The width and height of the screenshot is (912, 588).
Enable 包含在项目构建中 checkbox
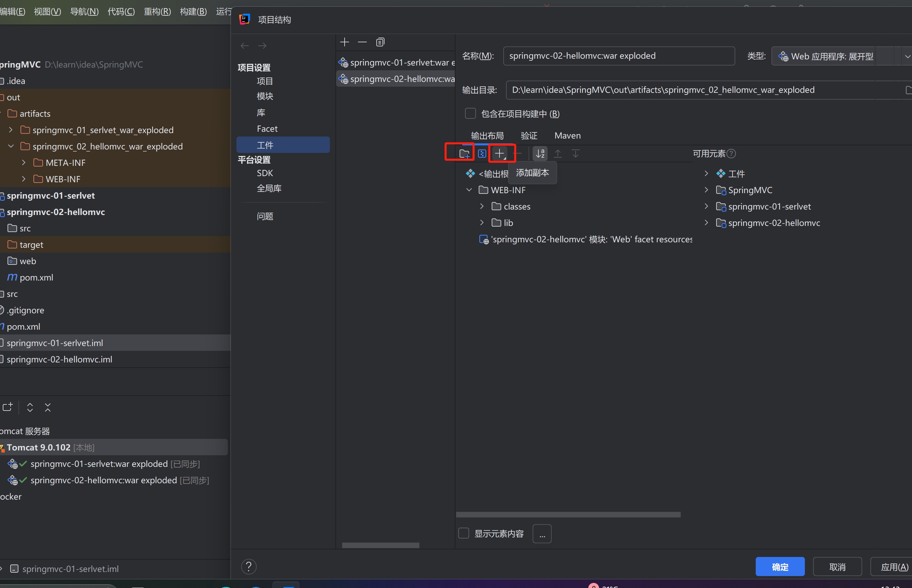coord(470,114)
